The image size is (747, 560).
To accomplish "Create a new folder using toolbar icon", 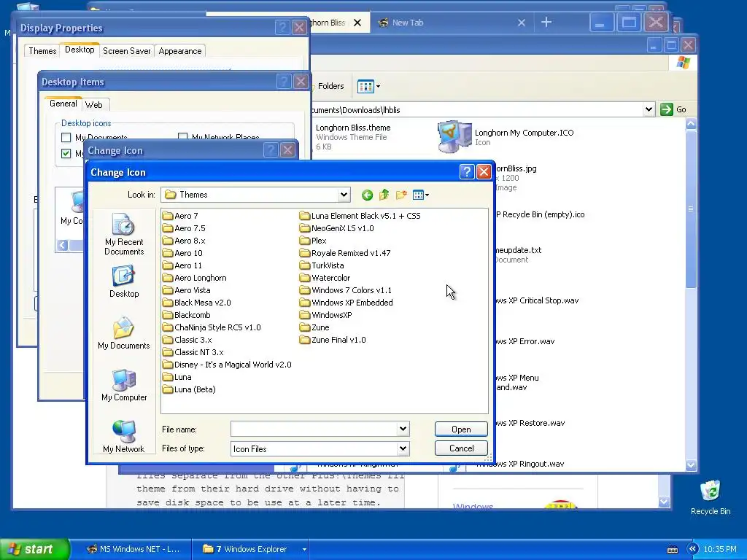I will click(x=401, y=195).
